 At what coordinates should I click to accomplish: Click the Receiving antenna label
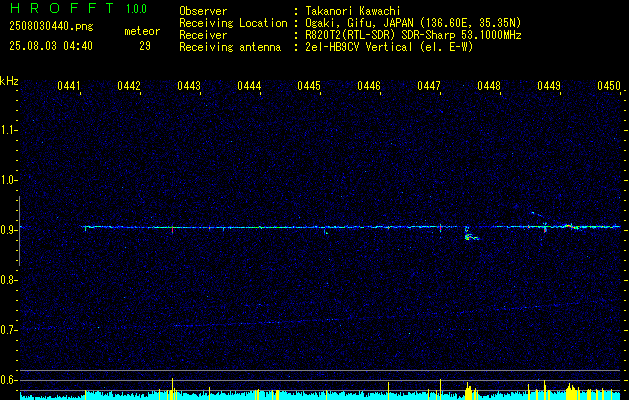click(230, 47)
